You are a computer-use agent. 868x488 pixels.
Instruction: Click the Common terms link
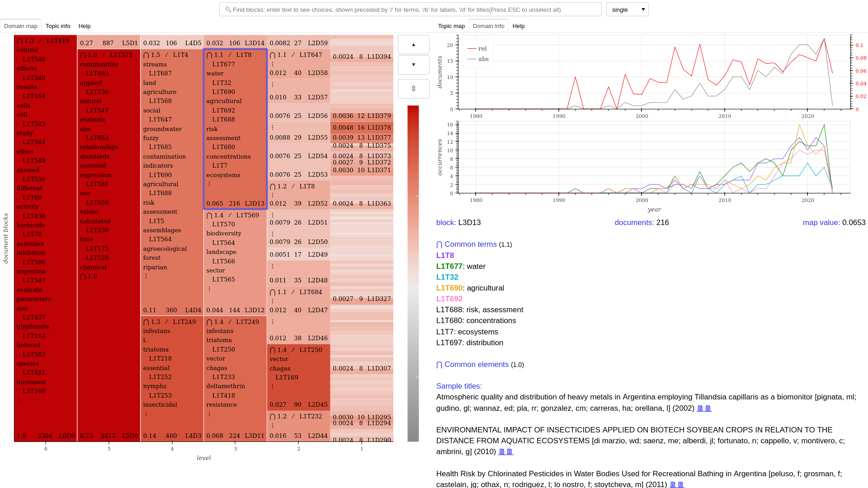tap(471, 244)
